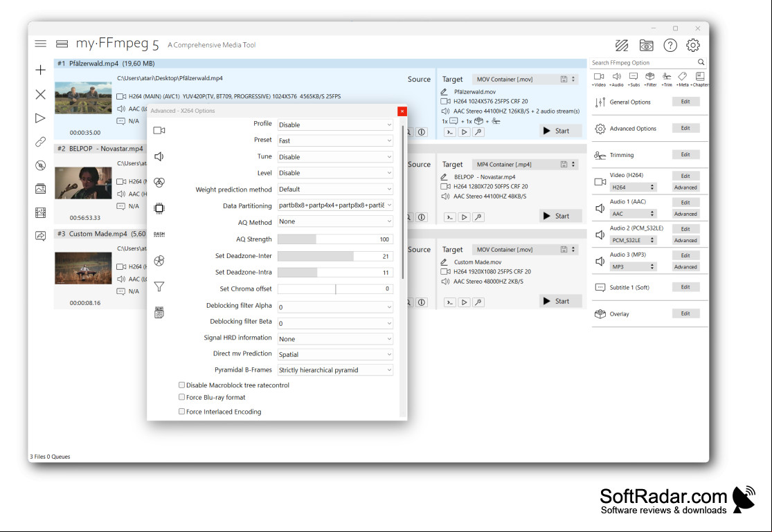Click the striped pattern icon in the header
This screenshot has height=532, width=772.
pos(622,45)
